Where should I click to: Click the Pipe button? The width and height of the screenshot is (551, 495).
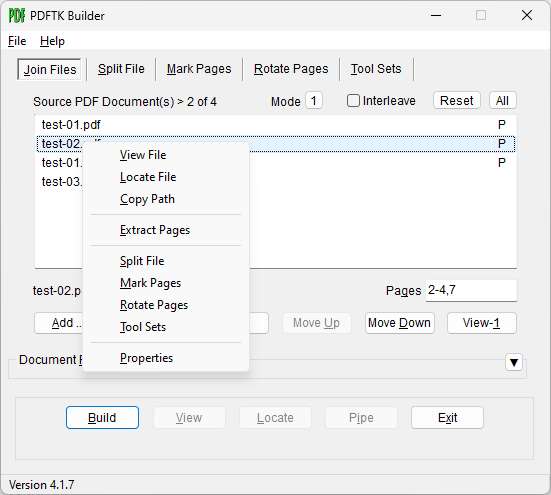click(361, 418)
